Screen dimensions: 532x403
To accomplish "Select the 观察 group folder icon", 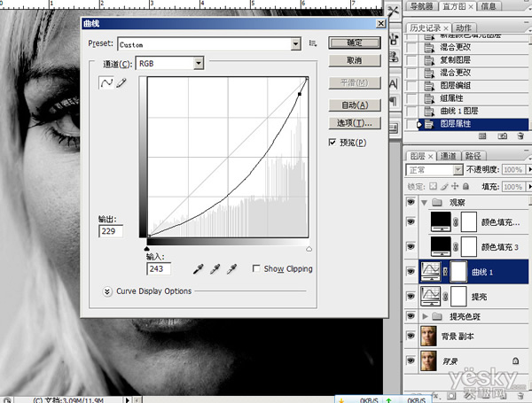I will click(436, 203).
